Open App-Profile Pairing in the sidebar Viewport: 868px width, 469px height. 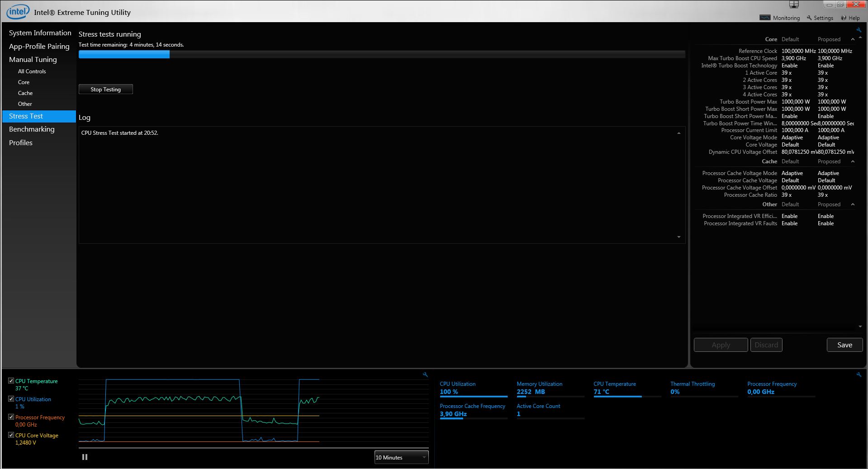pyautogui.click(x=39, y=47)
